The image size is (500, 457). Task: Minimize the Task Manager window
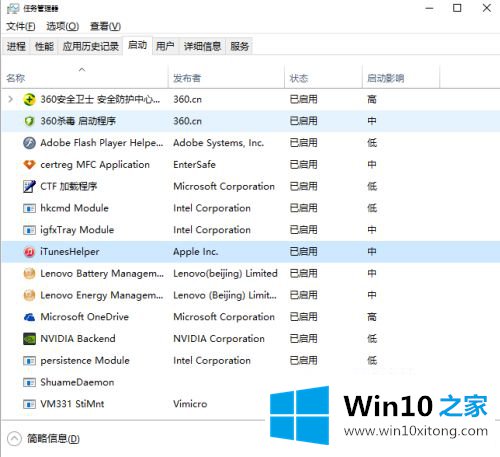coord(430,8)
